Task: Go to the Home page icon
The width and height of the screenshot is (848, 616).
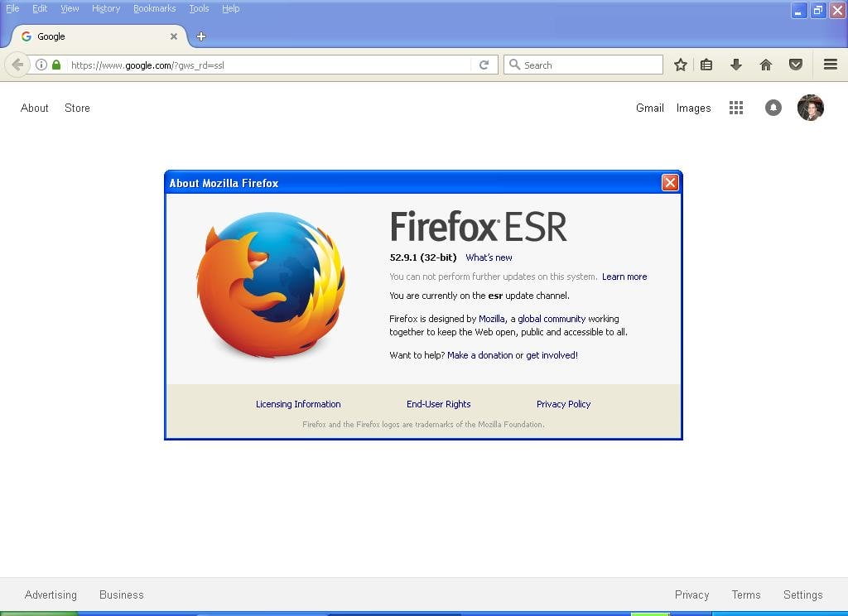Action: click(766, 65)
